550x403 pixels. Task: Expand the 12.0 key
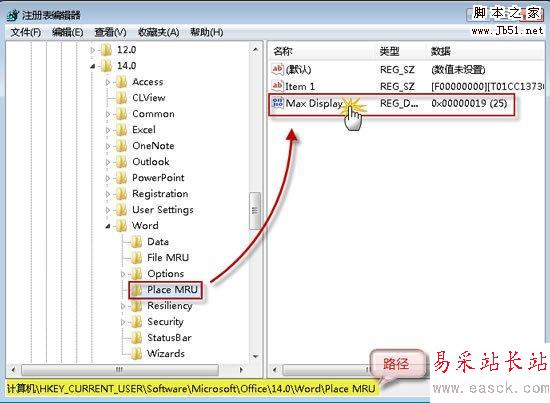pos(93,50)
